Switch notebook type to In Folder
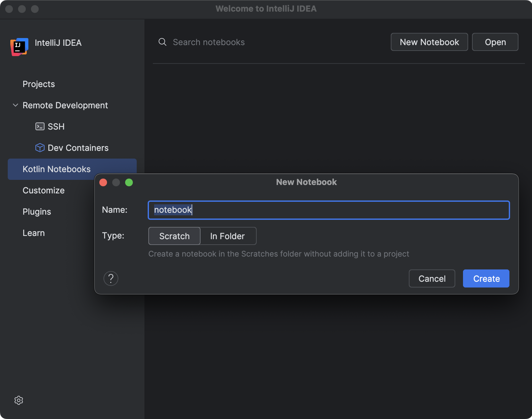 coord(227,236)
